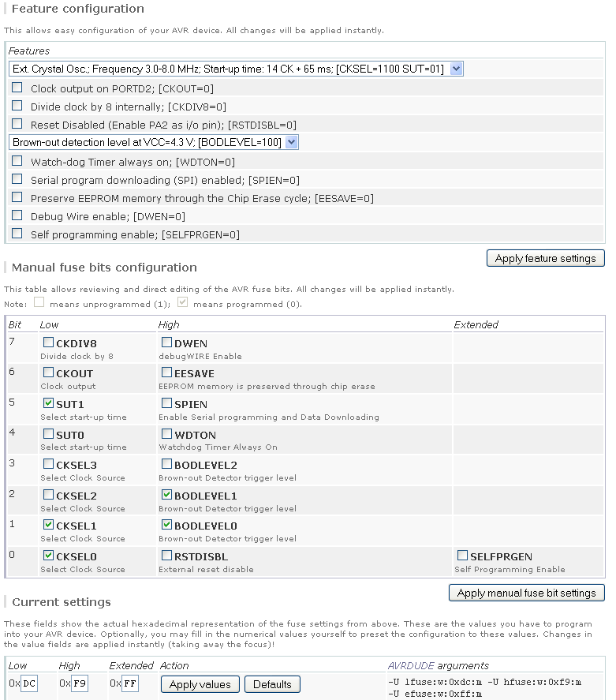This screenshot has height=700, width=616.
Task: Check Preserve EEPROM memory option
Action: tap(17, 197)
